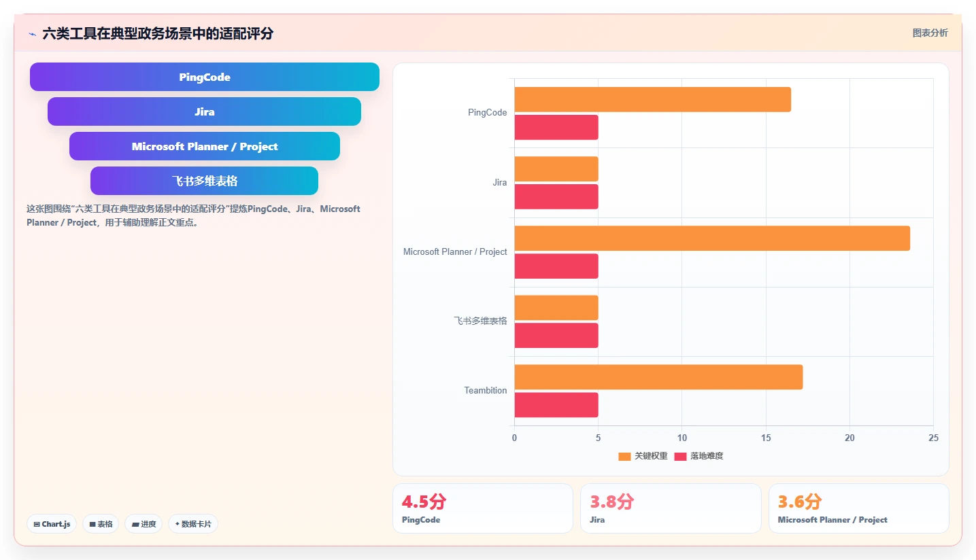Click the orange bar for Teambition
Image resolution: width=976 pixels, height=560 pixels.
(x=658, y=377)
